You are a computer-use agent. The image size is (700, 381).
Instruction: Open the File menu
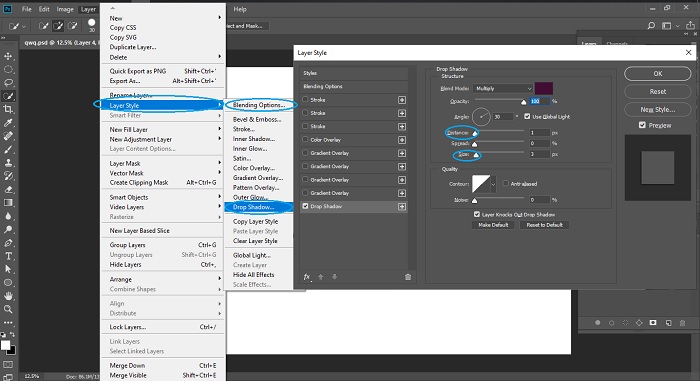point(27,9)
